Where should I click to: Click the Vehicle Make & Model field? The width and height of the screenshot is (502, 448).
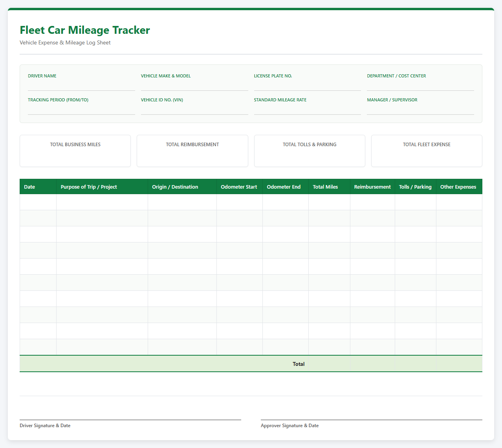tap(194, 85)
